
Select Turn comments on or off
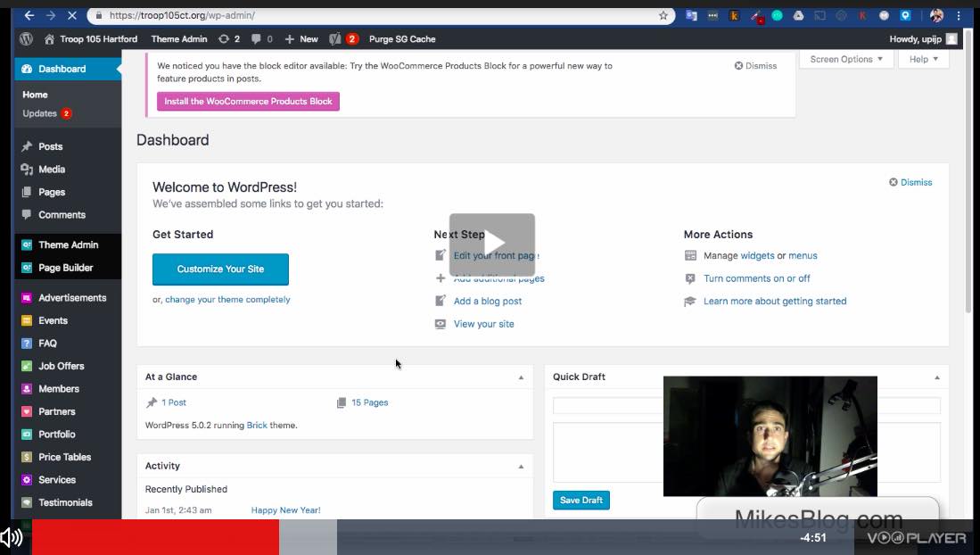pos(756,278)
